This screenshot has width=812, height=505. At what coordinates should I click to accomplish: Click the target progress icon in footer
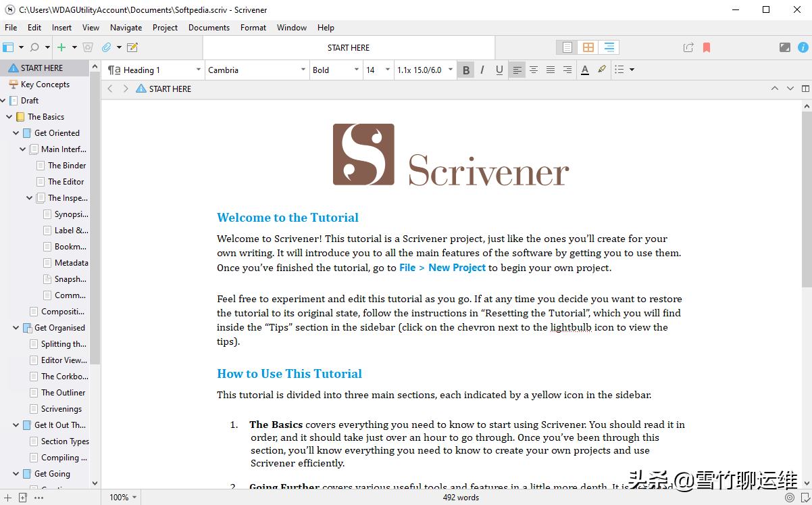(x=790, y=498)
